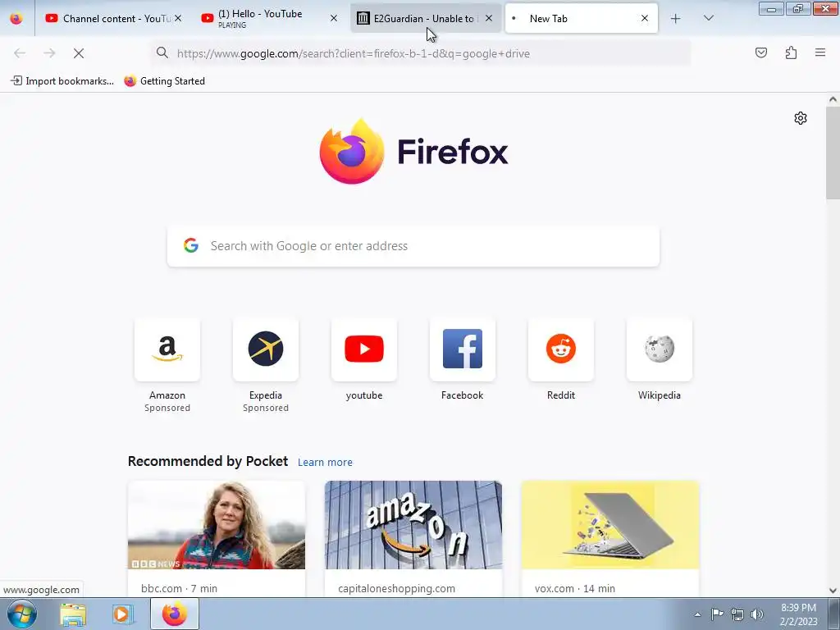Image resolution: width=840 pixels, height=630 pixels.
Task: Open Getting Started bookmark
Action: tap(164, 81)
